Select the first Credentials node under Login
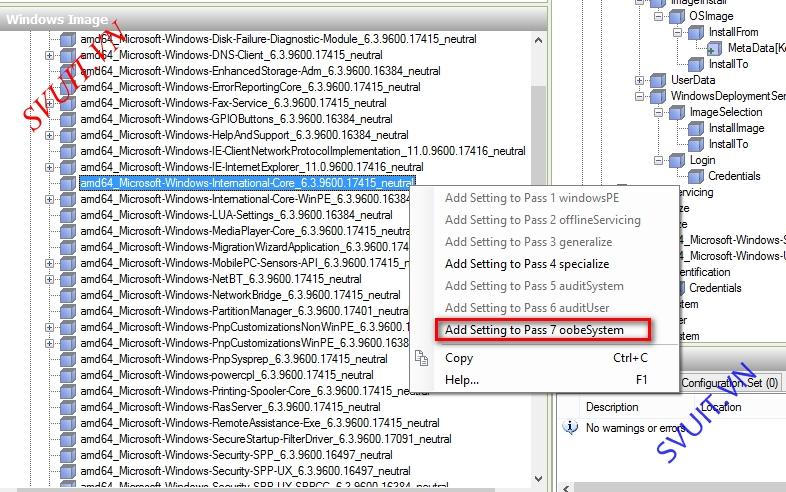The width and height of the screenshot is (786, 492). [x=734, y=176]
